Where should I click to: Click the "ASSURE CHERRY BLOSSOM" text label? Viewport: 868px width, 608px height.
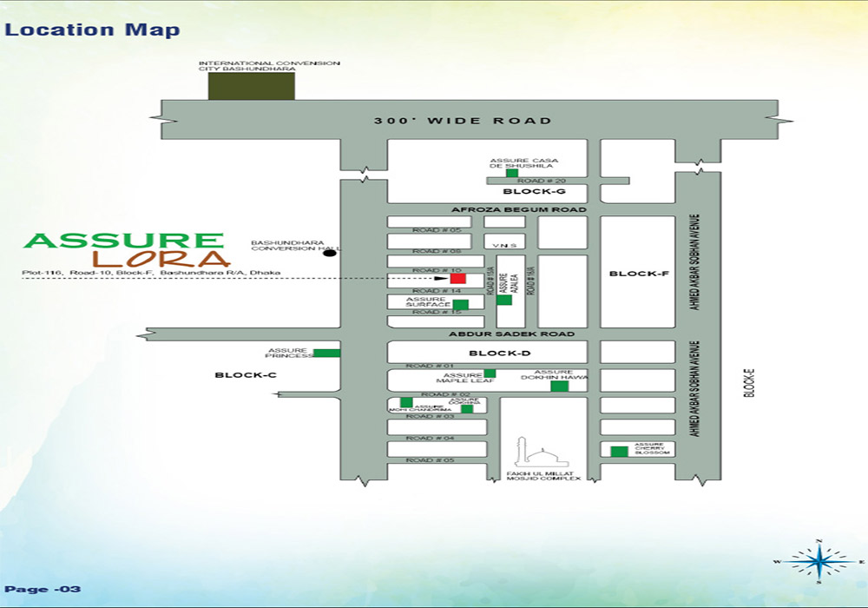[652, 448]
